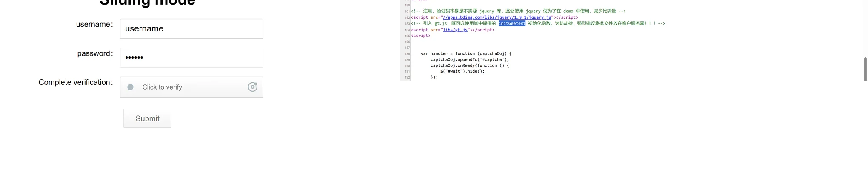The height and width of the screenshot is (174, 868).
Task: Click the 'Complete verification:' label
Action: (x=76, y=82)
